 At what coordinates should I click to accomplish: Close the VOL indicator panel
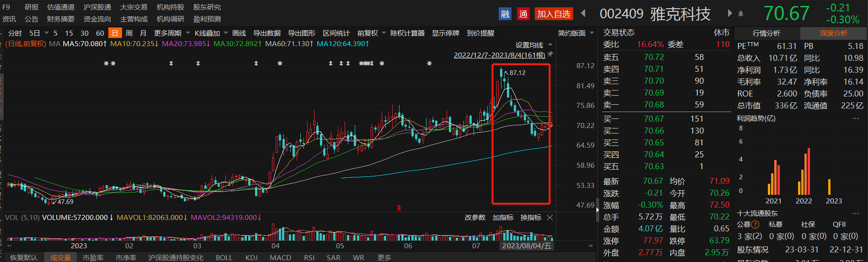pos(550,218)
